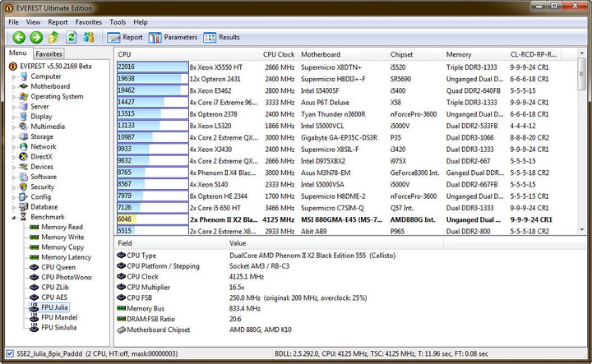Click the results list scroll-up arrow

tap(582, 53)
